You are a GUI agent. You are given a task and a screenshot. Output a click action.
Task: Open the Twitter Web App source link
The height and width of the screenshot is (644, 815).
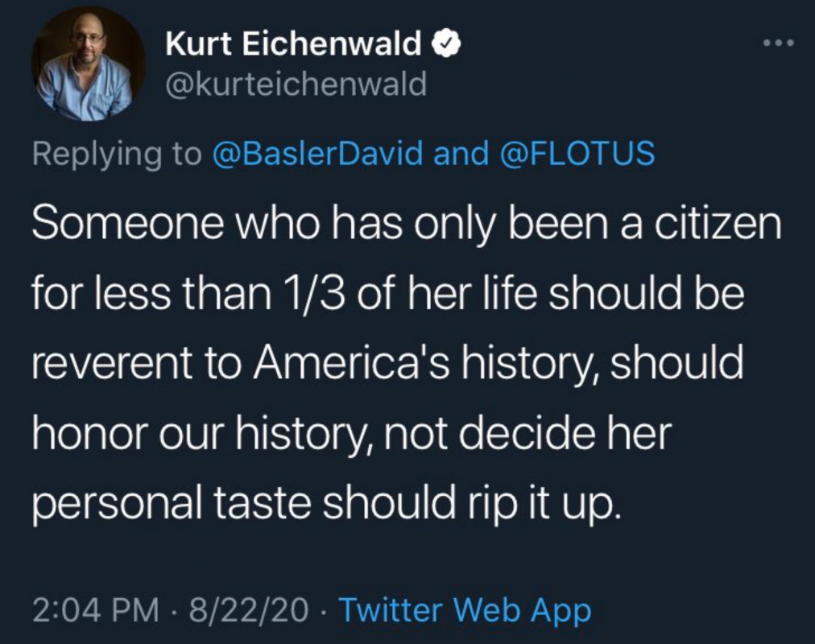[x=465, y=611]
